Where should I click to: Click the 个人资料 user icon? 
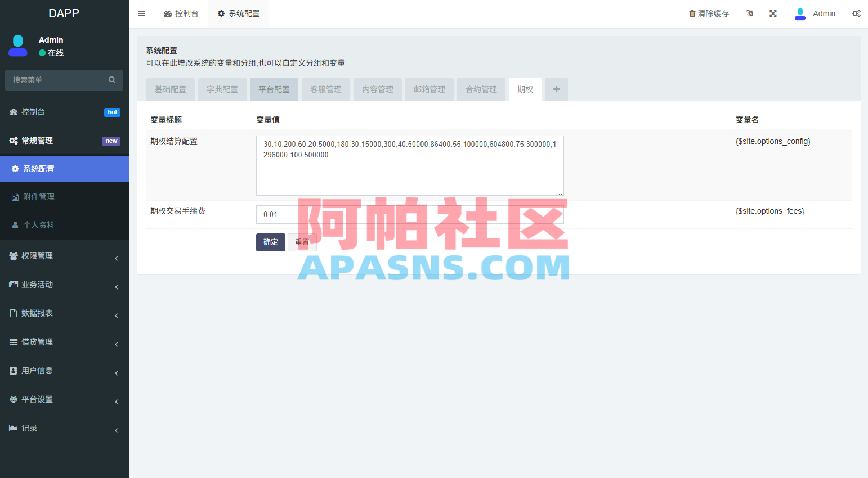(15, 225)
